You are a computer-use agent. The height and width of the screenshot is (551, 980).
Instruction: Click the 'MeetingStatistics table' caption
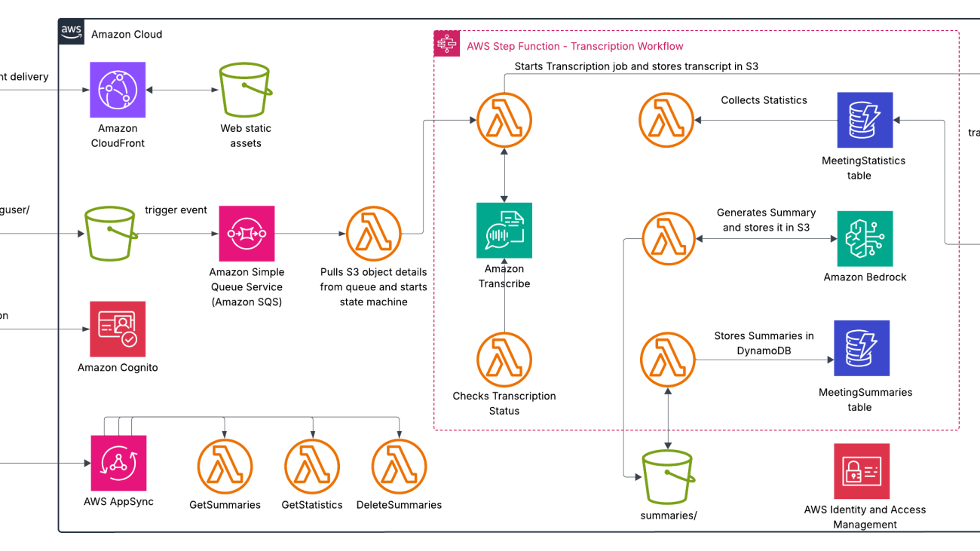pos(864,168)
